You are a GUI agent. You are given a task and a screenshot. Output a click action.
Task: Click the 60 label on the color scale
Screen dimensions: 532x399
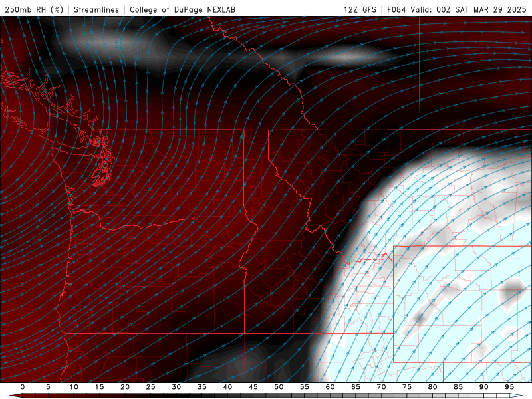[x=330, y=387]
